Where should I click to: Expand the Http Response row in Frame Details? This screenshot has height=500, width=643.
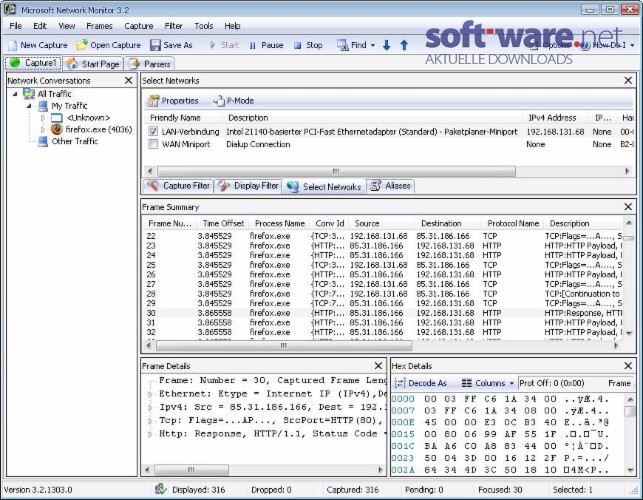coord(150,434)
